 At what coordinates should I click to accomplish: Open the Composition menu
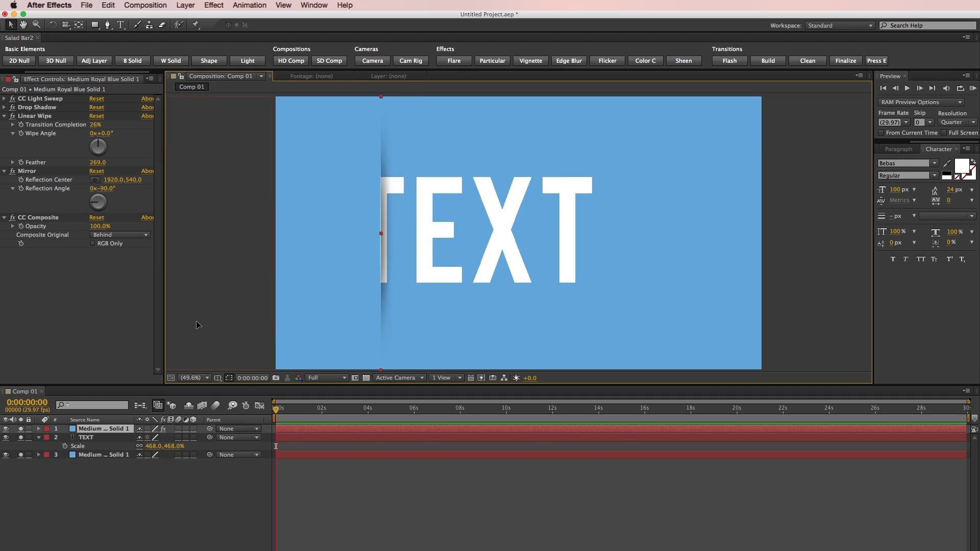145,5
